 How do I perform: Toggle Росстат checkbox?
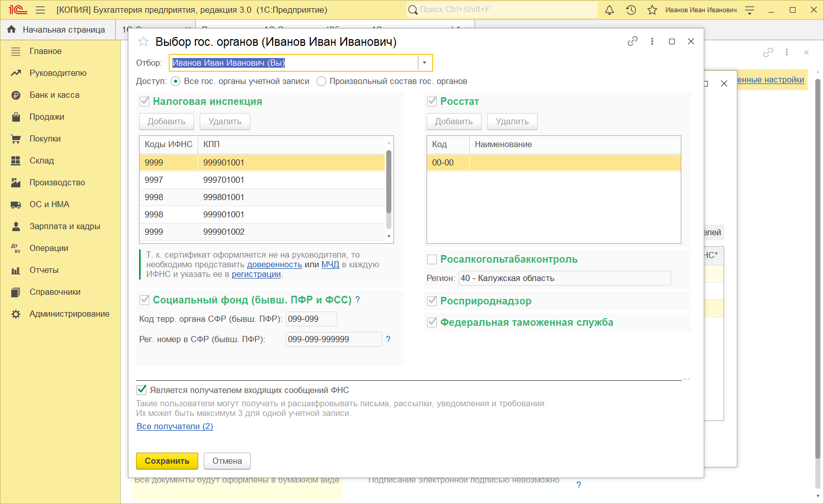click(x=432, y=101)
